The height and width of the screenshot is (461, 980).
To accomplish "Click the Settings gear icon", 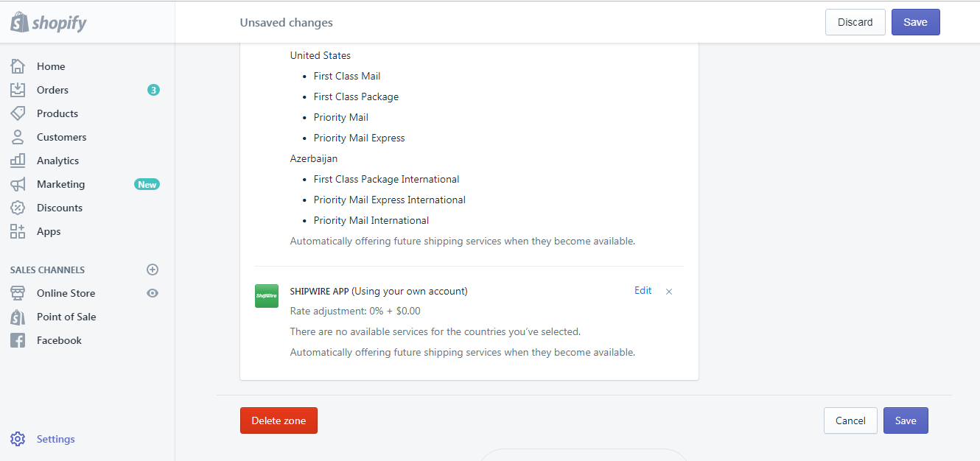I will tap(18, 439).
